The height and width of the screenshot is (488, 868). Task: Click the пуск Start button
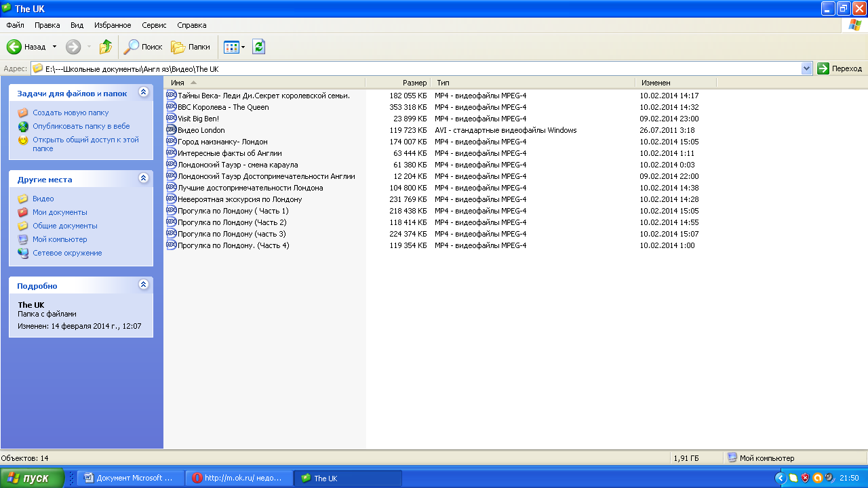32,478
